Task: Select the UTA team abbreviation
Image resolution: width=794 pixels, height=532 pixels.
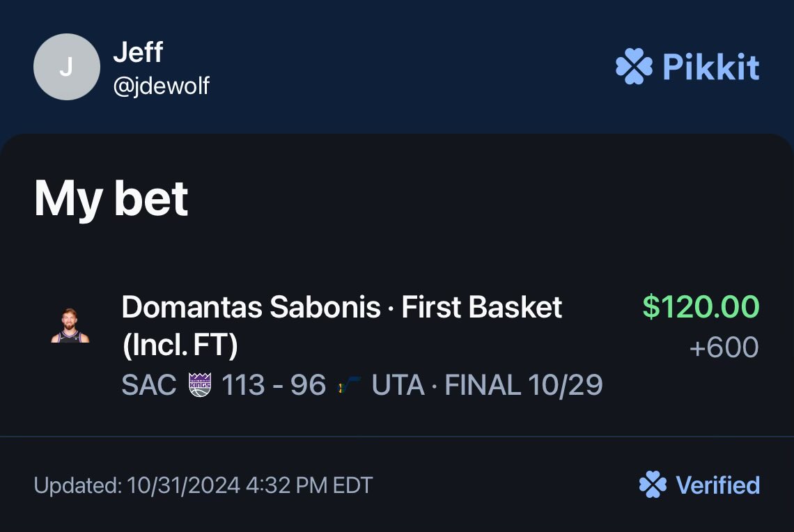Action: (398, 384)
